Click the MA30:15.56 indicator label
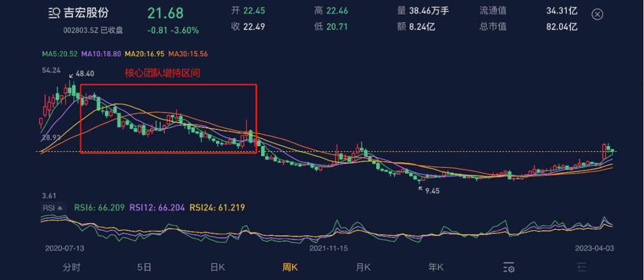 pos(188,54)
